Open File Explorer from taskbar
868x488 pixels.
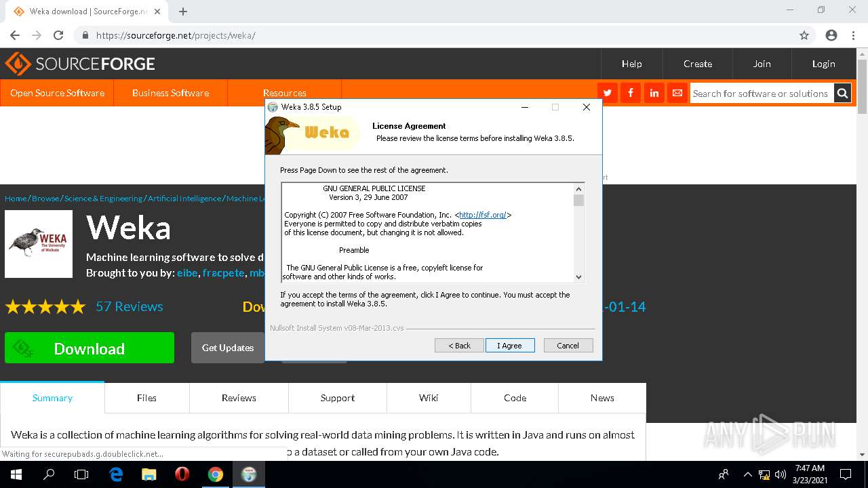(149, 474)
